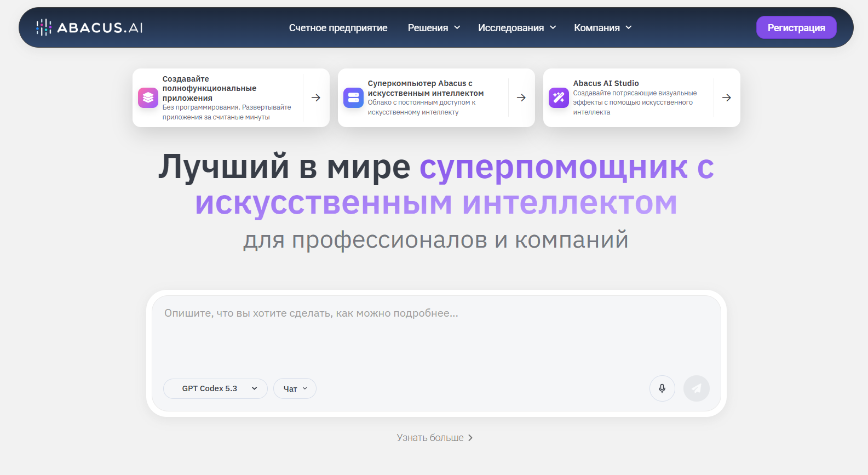The image size is (868, 475).
Task: Expand the Решения menu
Action: click(434, 28)
